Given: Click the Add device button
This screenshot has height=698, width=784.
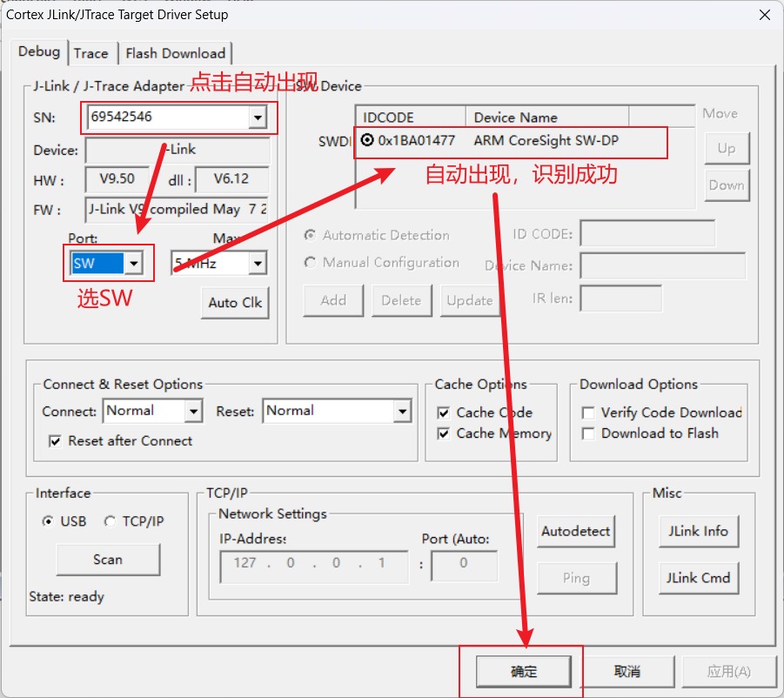Looking at the screenshot, I should (333, 300).
